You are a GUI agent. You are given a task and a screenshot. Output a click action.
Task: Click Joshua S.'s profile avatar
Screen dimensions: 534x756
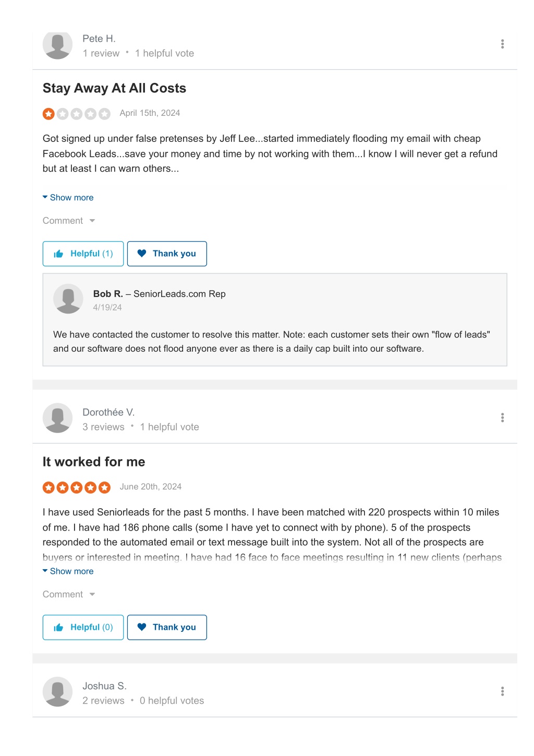57,692
